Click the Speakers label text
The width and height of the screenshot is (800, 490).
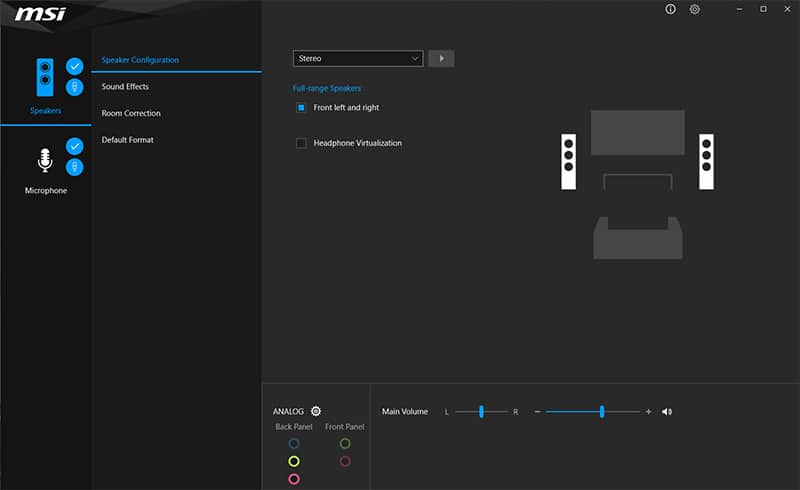coord(45,111)
